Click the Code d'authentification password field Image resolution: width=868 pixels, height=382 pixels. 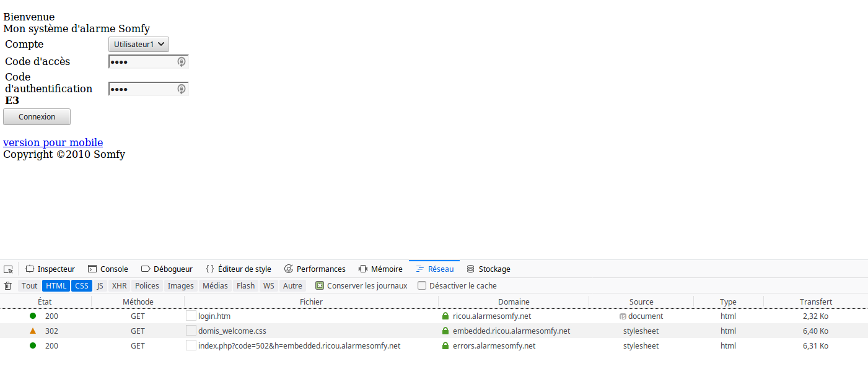coord(149,89)
